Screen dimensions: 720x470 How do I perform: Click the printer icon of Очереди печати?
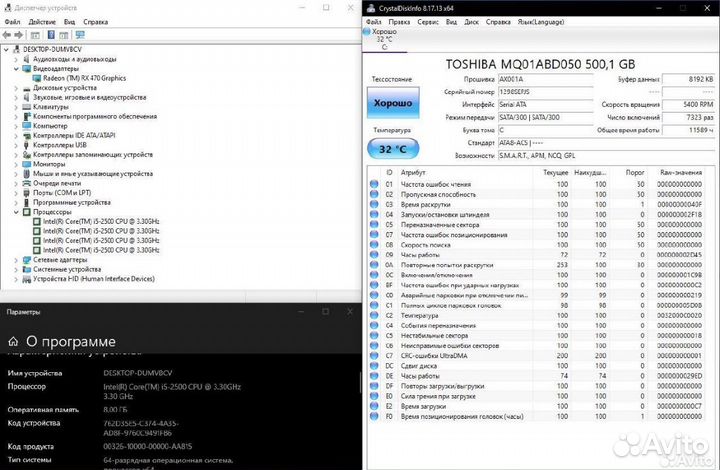click(26, 183)
